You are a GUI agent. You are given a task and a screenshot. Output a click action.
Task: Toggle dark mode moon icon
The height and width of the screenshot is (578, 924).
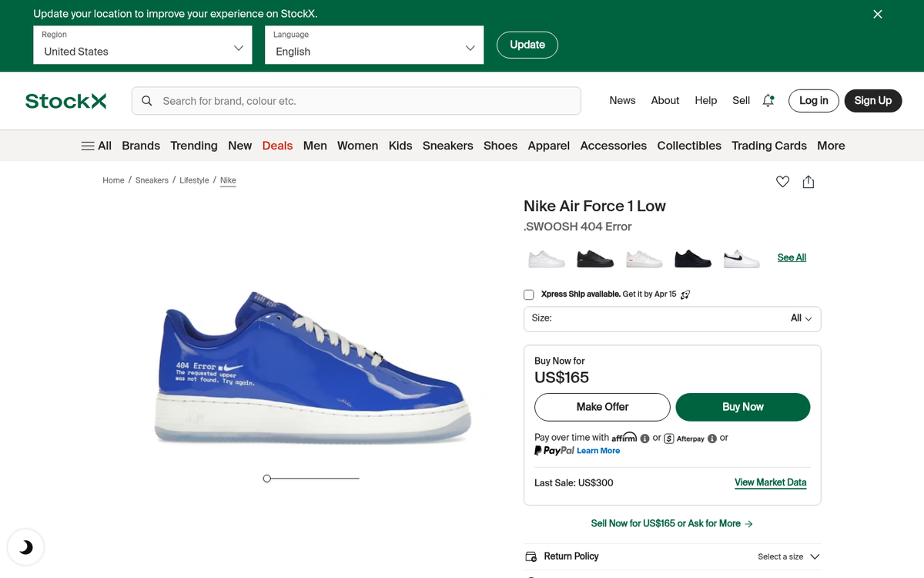tap(25, 547)
